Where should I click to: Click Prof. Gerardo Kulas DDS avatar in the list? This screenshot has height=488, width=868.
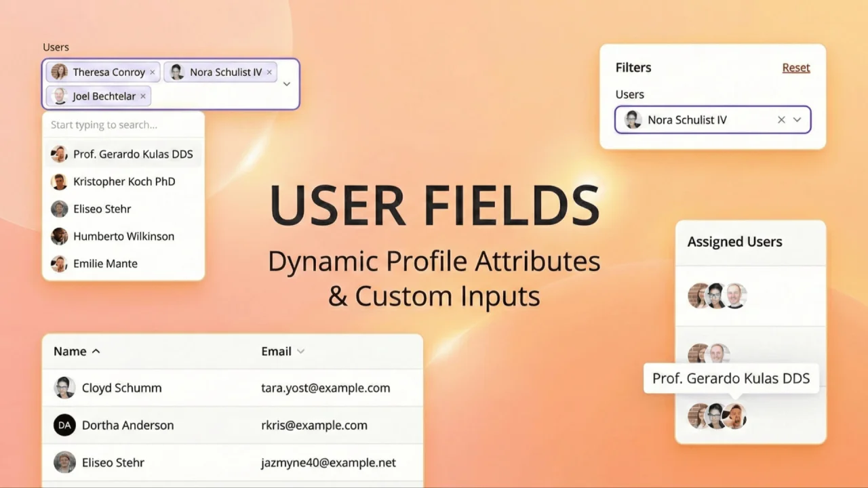[x=60, y=154]
